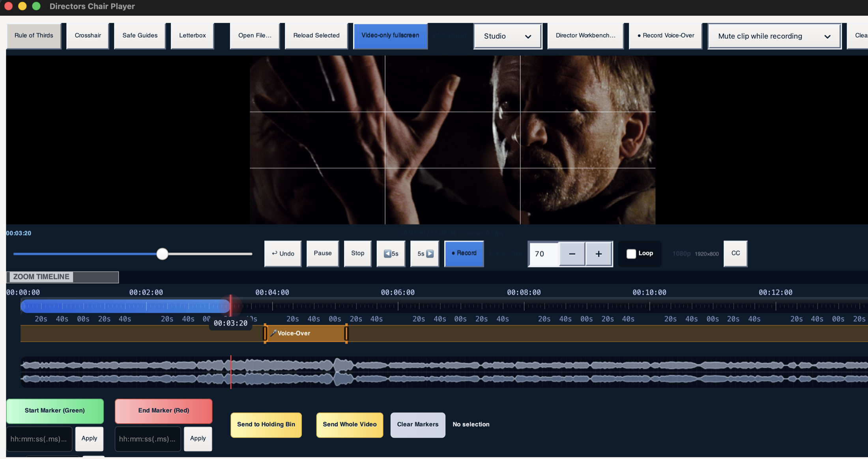Viewport: 868px width, 459px height.
Task: Stop video playback
Action: pyautogui.click(x=357, y=254)
